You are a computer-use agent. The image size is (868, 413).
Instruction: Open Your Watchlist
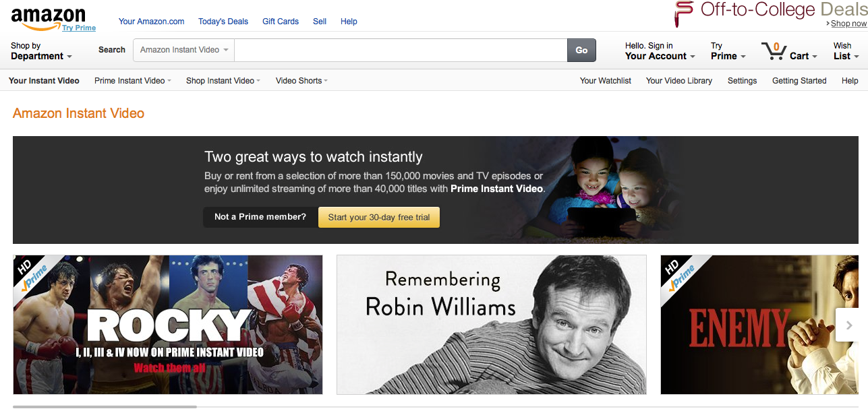pyautogui.click(x=606, y=80)
